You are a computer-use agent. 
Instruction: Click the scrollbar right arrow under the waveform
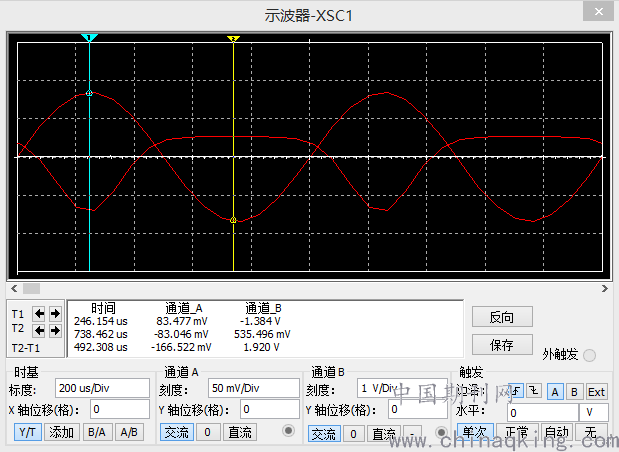point(605,289)
